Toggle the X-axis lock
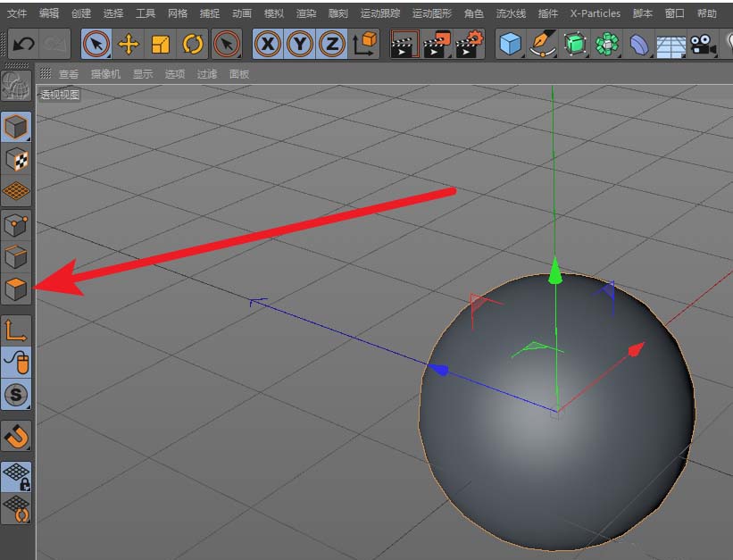The height and width of the screenshot is (560, 733). click(x=266, y=43)
